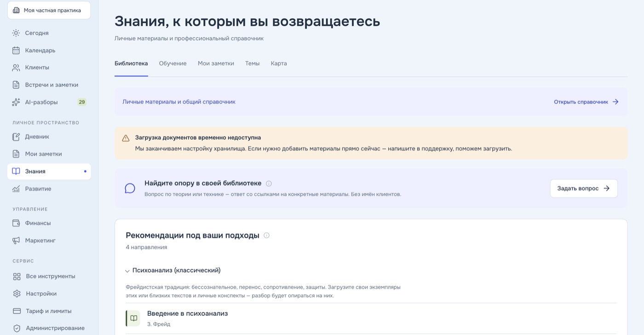The image size is (644, 335).
Task: Click info icon next to Найдите опору heading
Action: (269, 183)
